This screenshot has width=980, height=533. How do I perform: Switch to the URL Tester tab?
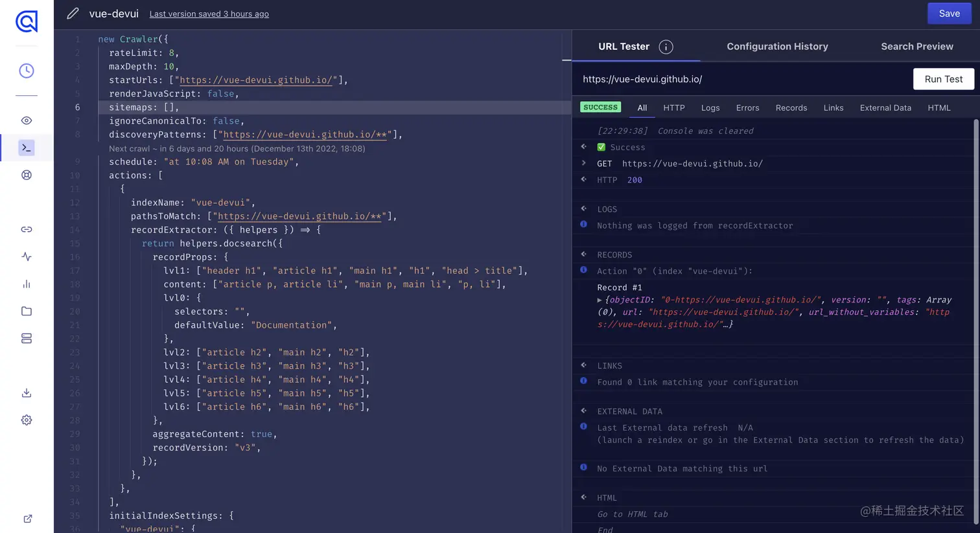click(624, 47)
